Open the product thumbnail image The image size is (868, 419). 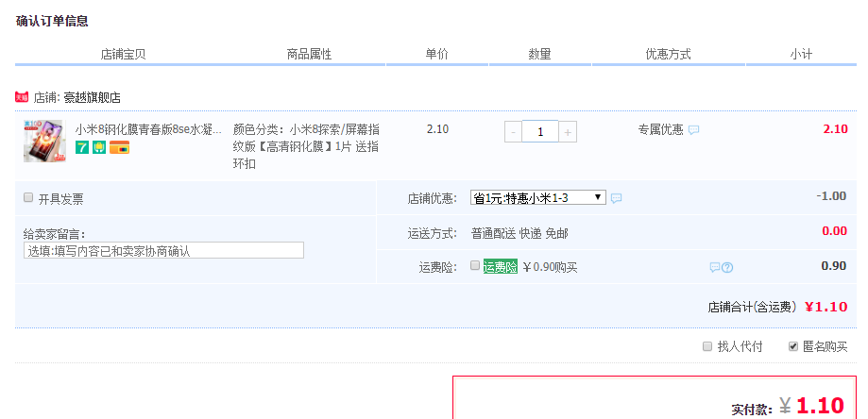tap(44, 141)
